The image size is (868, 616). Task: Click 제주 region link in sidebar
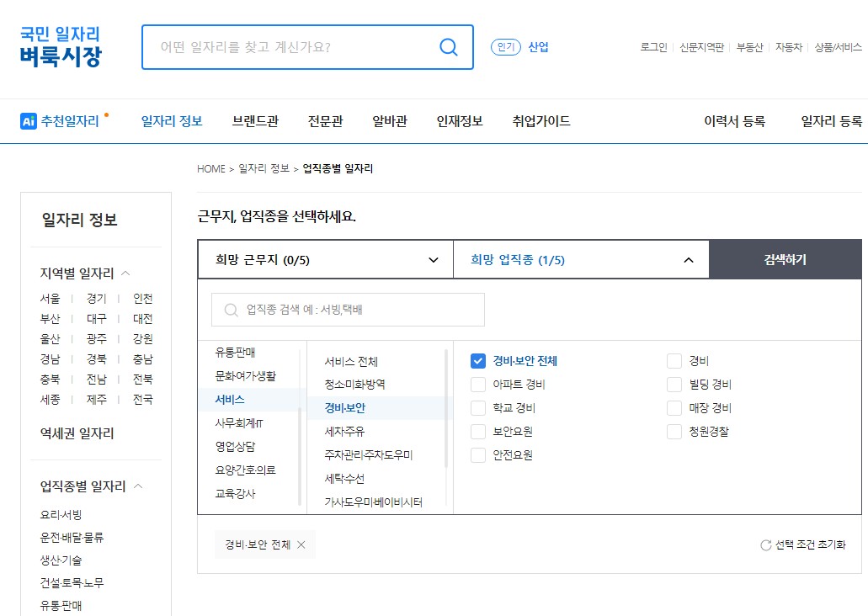click(96, 399)
